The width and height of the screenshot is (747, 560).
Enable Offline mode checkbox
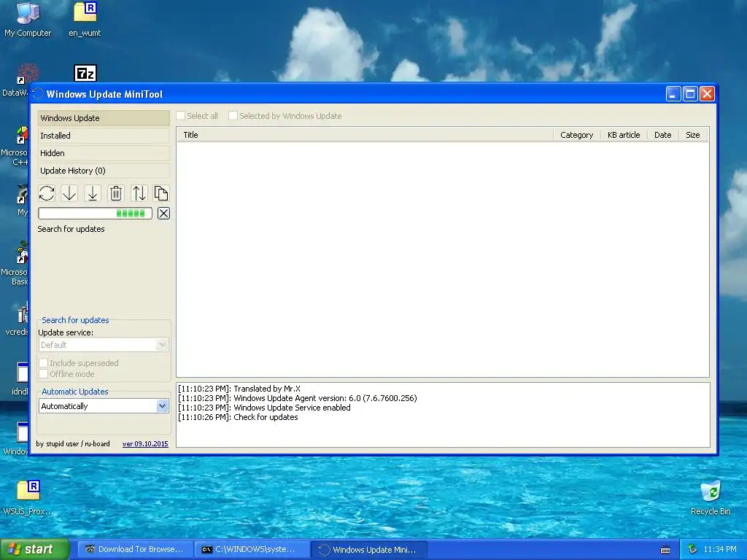[43, 374]
